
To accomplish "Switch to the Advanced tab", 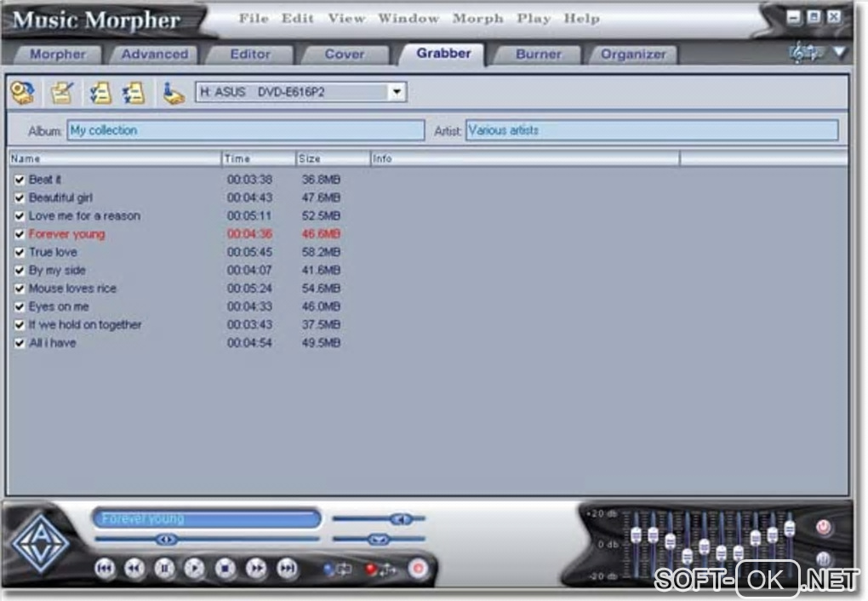I will pyautogui.click(x=154, y=54).
